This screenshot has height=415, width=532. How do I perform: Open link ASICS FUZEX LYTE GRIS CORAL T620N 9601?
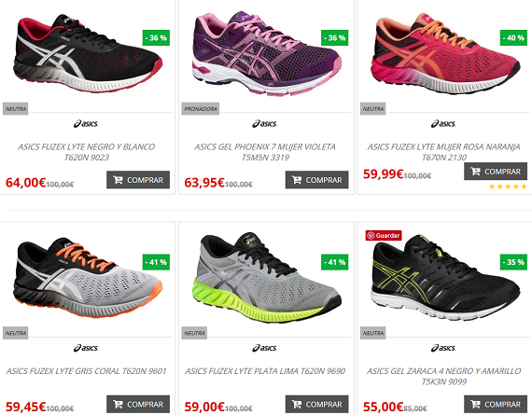click(86, 371)
